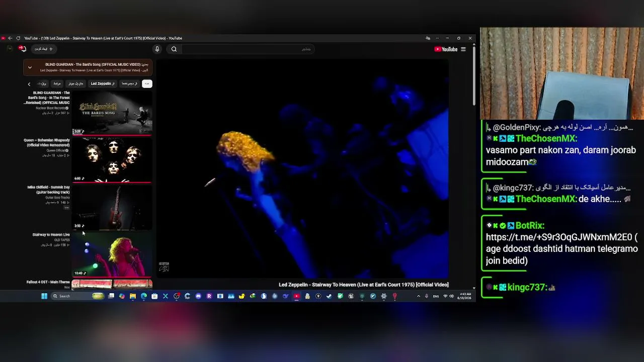Open Steam from the taskbar

coord(329,296)
